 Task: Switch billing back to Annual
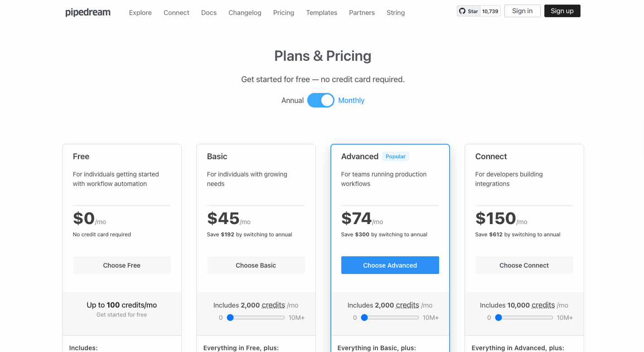[x=292, y=100]
